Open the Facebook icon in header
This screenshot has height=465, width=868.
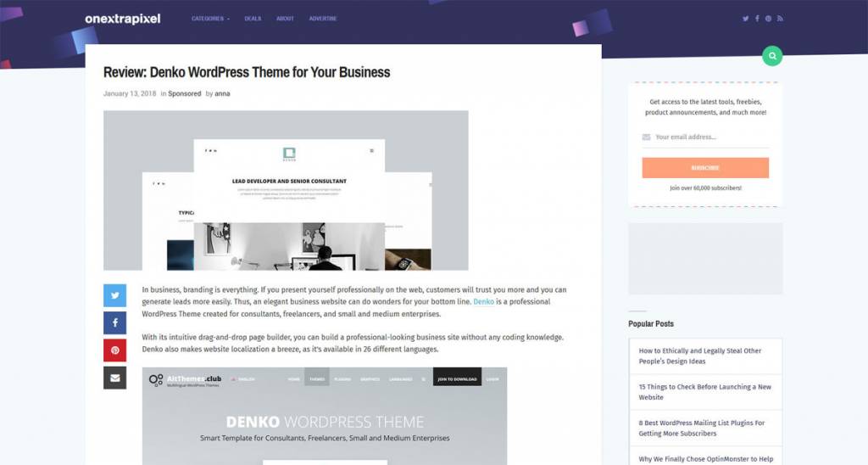point(757,19)
